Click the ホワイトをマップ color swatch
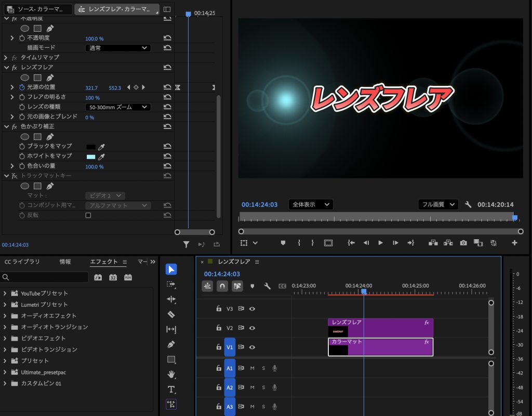This screenshot has height=416, width=532. (x=91, y=156)
